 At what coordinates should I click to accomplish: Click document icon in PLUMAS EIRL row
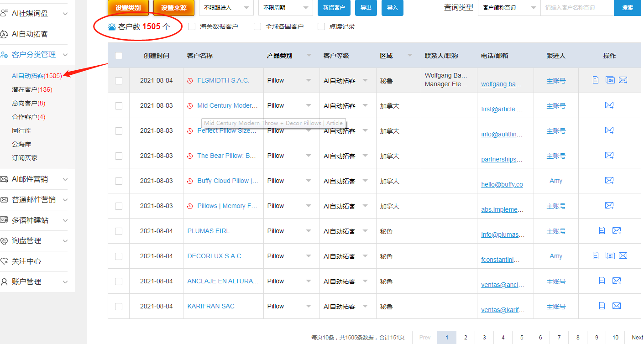(x=602, y=230)
